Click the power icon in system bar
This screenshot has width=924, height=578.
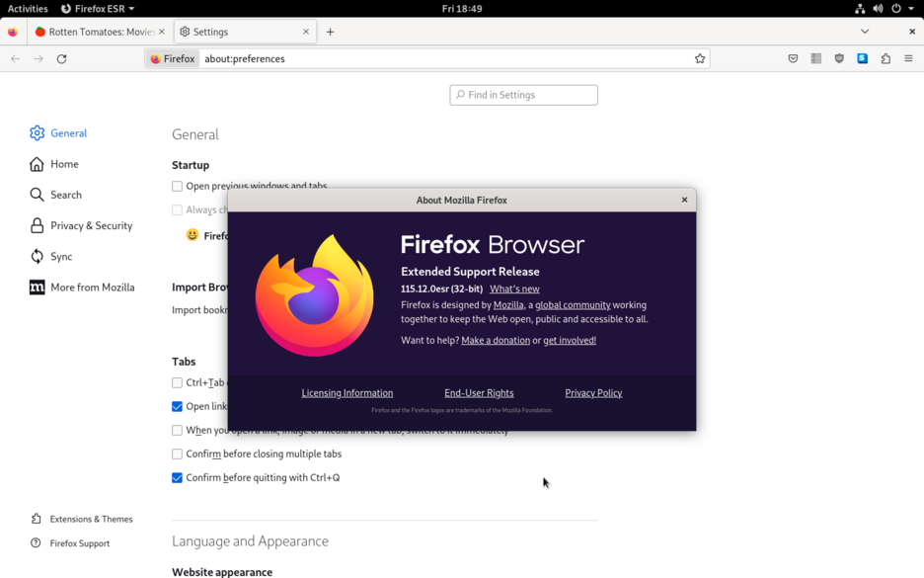pos(896,9)
